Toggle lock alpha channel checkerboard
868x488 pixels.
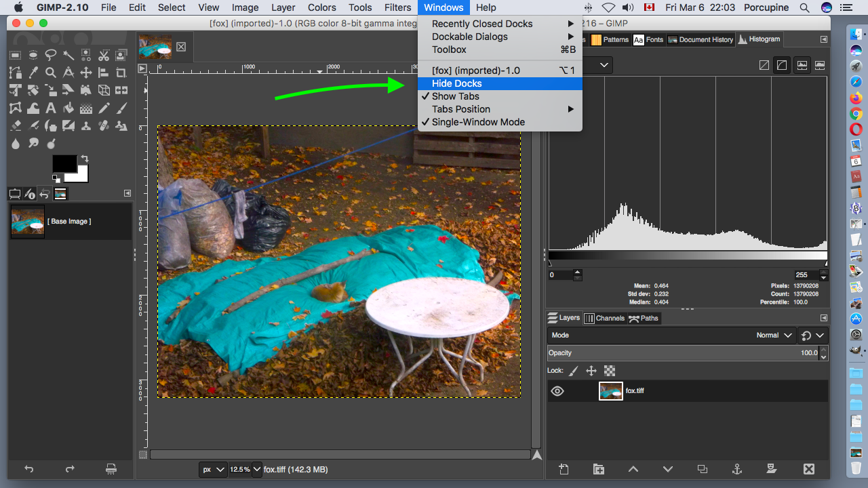610,371
